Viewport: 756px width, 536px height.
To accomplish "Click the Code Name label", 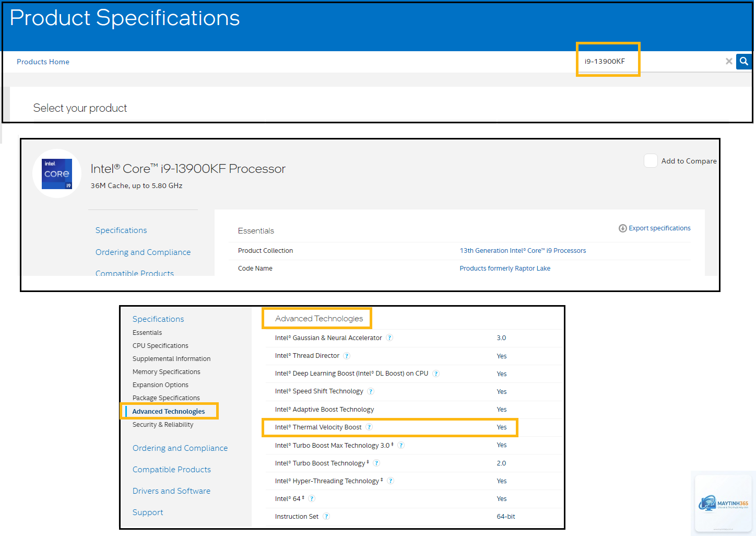I will pos(255,269).
